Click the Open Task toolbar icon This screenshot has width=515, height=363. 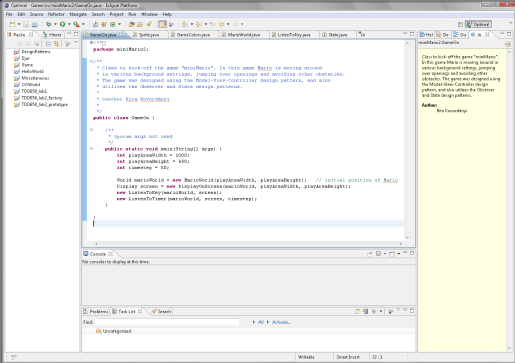click(x=140, y=24)
